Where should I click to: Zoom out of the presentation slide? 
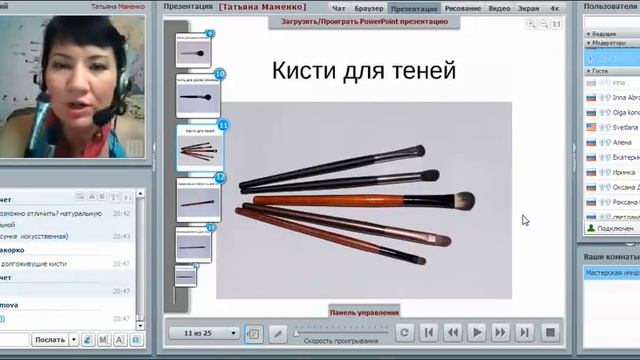544,24
